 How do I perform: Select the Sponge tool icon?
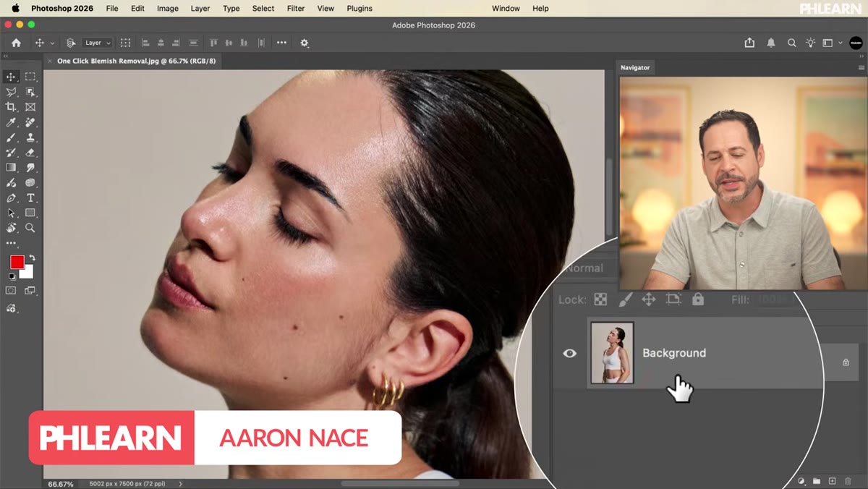click(30, 183)
